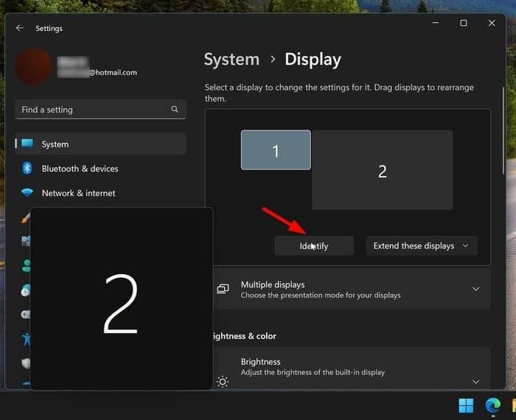Expand the Brightness settings chevron

tap(476, 382)
